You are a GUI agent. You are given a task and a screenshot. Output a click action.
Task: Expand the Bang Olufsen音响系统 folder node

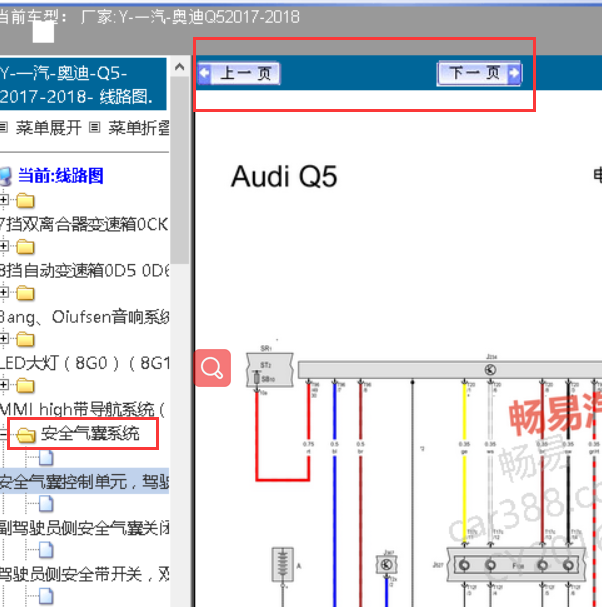(4, 292)
